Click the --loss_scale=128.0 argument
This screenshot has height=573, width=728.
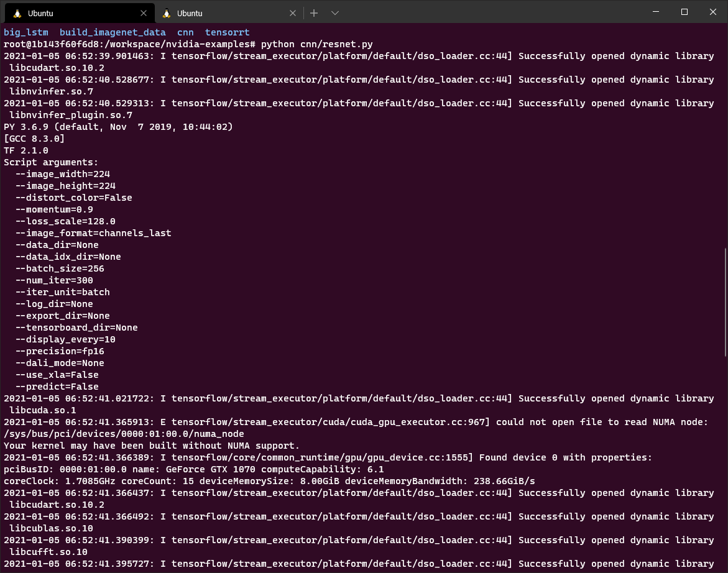pos(65,221)
